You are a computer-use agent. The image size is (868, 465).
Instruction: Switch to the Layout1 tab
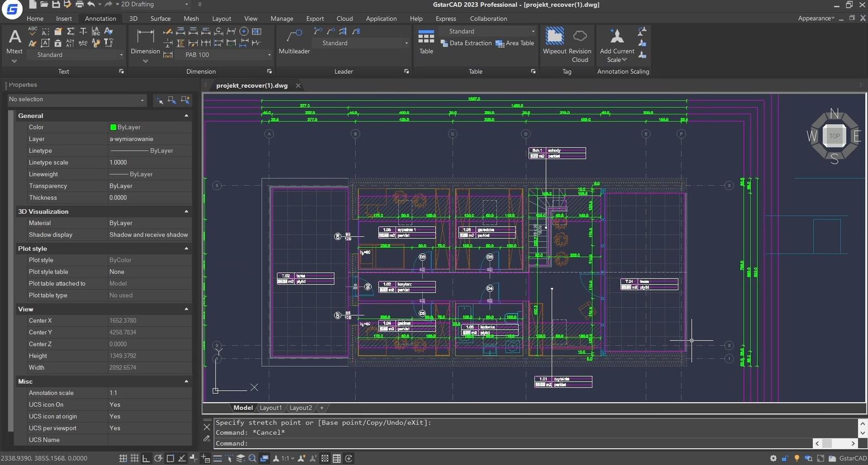coord(270,408)
